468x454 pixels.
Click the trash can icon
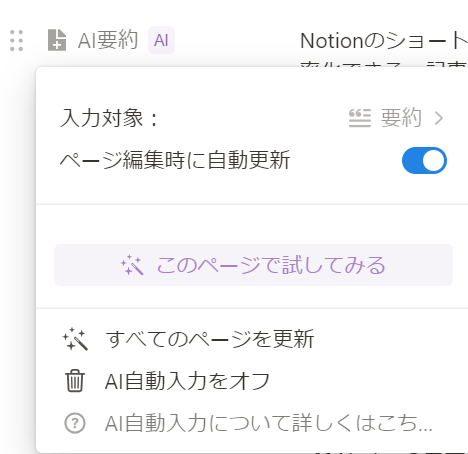75,381
